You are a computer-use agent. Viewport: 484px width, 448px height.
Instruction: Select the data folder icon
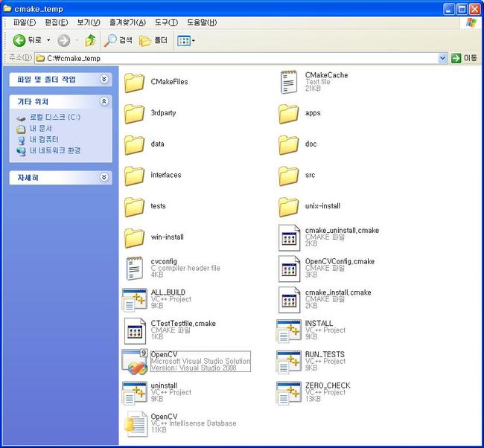134,144
